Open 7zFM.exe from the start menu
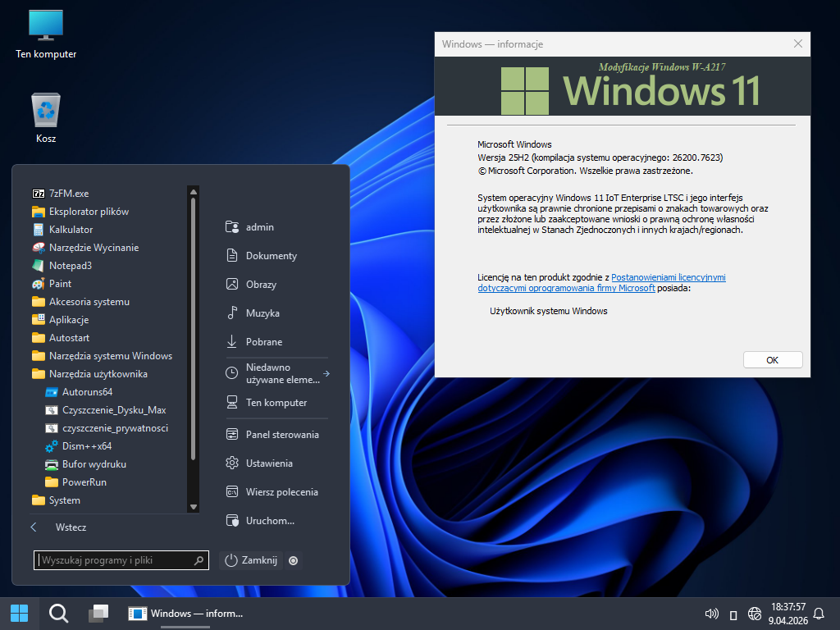The width and height of the screenshot is (840, 630). tap(68, 194)
